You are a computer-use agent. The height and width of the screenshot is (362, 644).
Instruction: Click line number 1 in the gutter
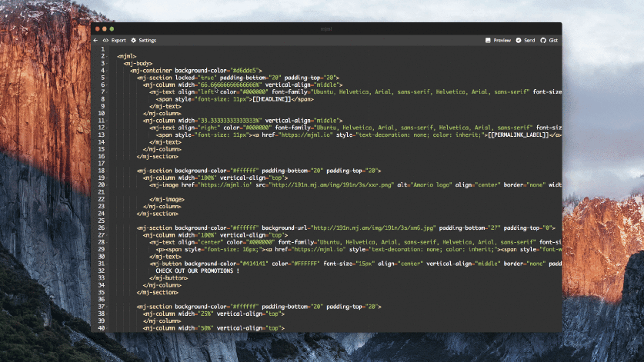click(x=102, y=49)
